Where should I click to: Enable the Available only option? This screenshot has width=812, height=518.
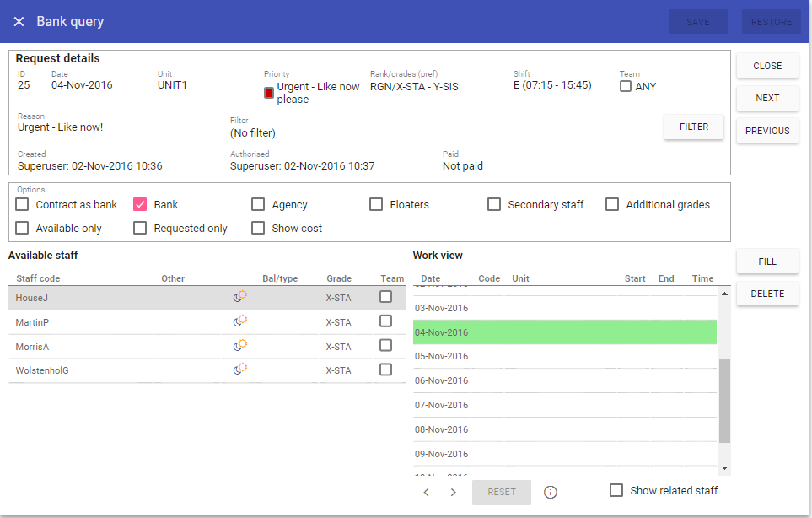(x=23, y=228)
